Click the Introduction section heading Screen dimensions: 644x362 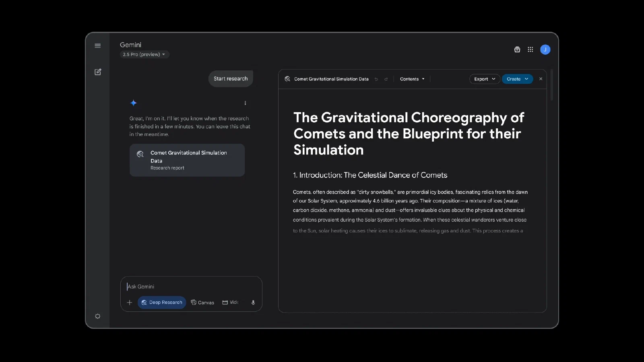pyautogui.click(x=370, y=175)
